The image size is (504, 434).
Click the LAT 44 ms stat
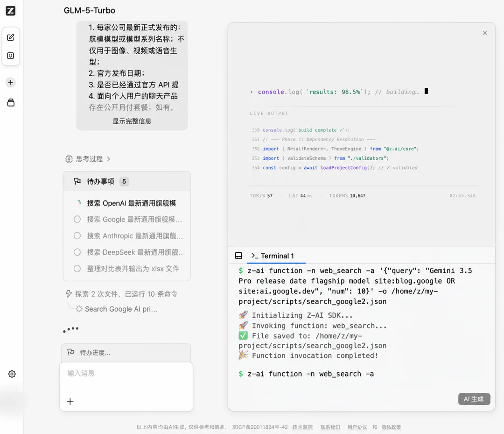301,196
